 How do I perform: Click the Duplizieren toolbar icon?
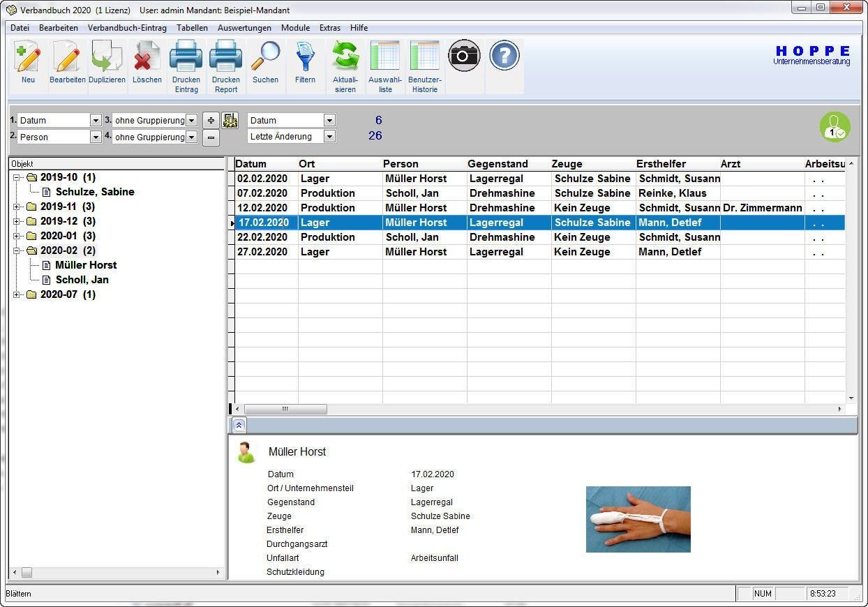click(x=107, y=58)
